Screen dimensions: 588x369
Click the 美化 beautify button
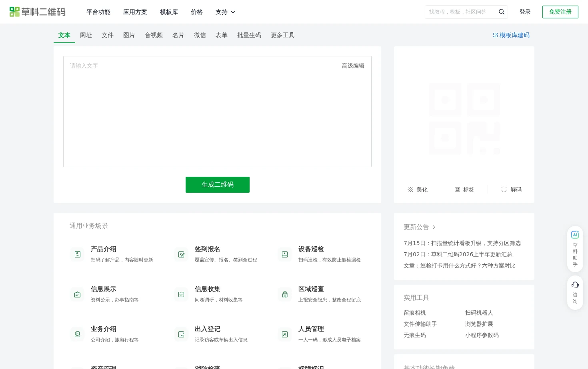click(418, 189)
